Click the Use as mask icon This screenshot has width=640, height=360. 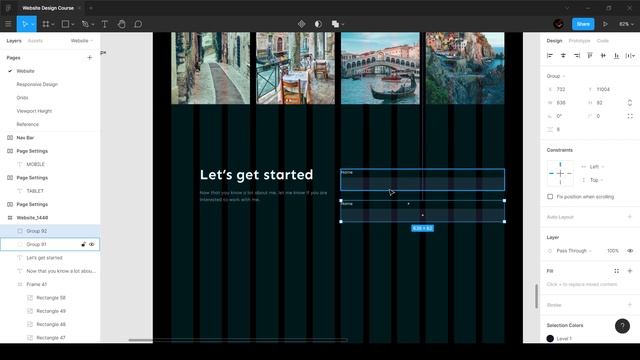tap(318, 24)
